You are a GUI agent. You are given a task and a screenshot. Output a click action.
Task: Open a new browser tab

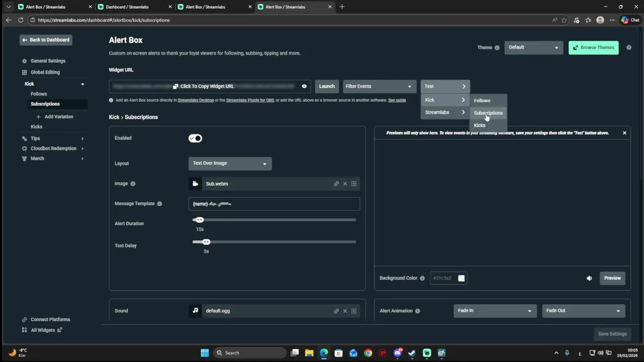click(x=342, y=7)
